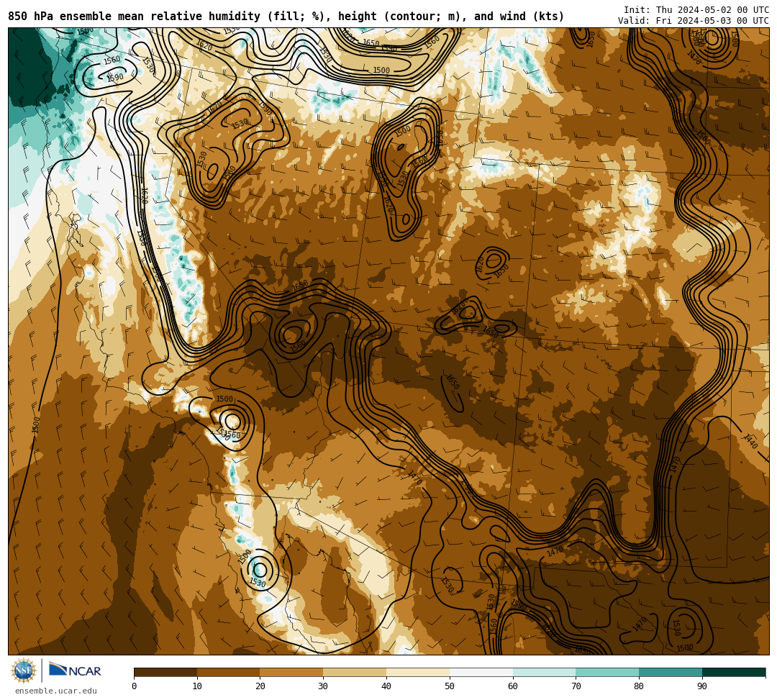777x700 pixels.
Task: Click the colorbar tick label "20"
Action: (260, 686)
